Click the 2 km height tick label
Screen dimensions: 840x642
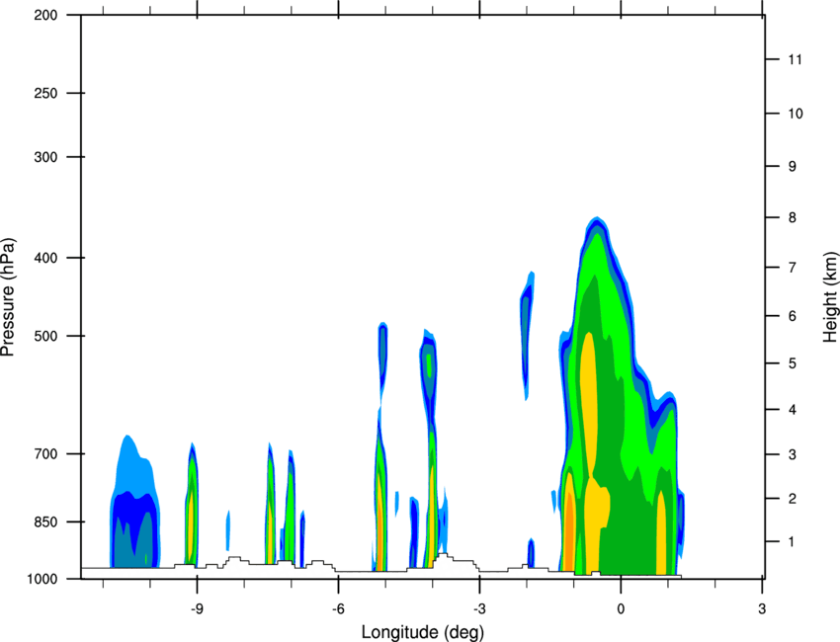click(793, 499)
